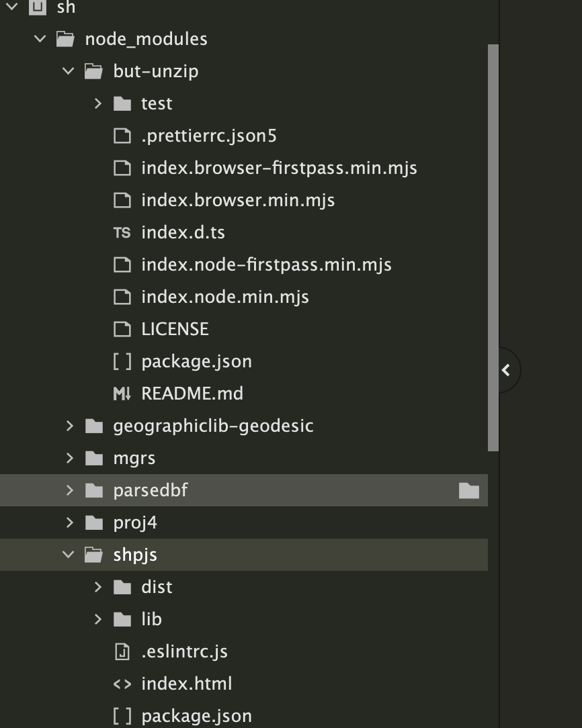Click the dist folder icon
The image size is (582, 728).
point(122,588)
